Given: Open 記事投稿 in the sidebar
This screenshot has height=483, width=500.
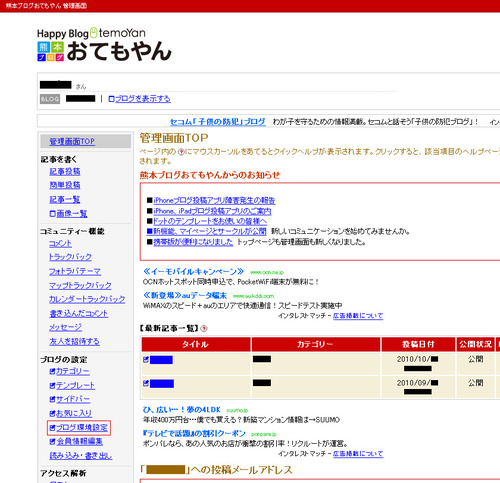Looking at the screenshot, I should point(65,171).
